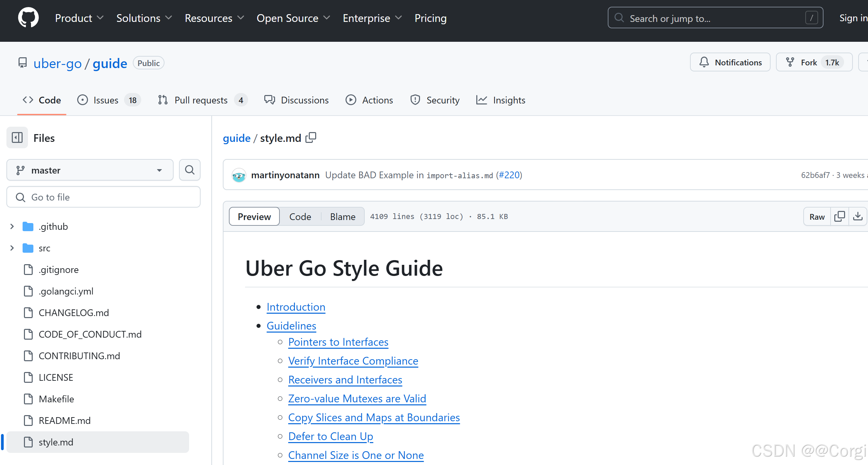Fork the repository via the Fork button
This screenshot has width=868, height=465.
click(x=808, y=62)
